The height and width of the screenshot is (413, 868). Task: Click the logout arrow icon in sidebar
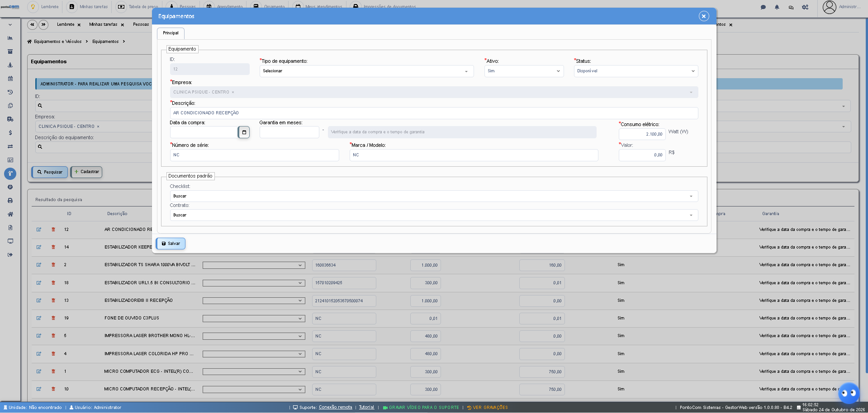point(10,255)
